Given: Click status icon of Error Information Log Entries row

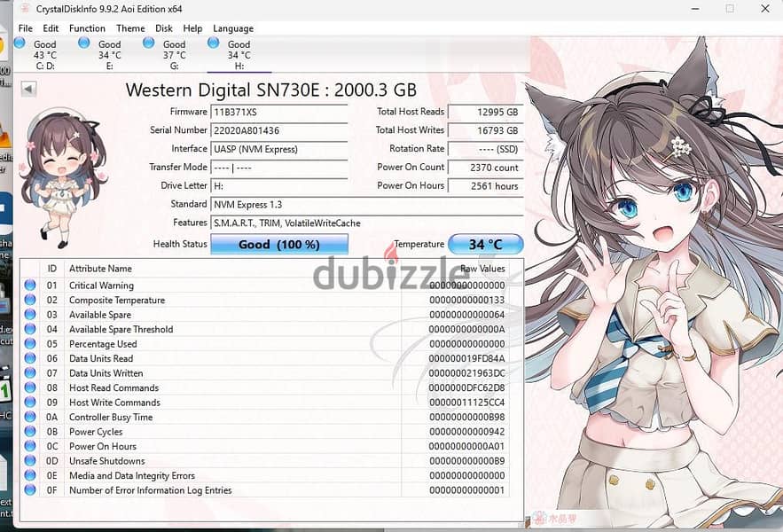Looking at the screenshot, I should coord(30,489).
